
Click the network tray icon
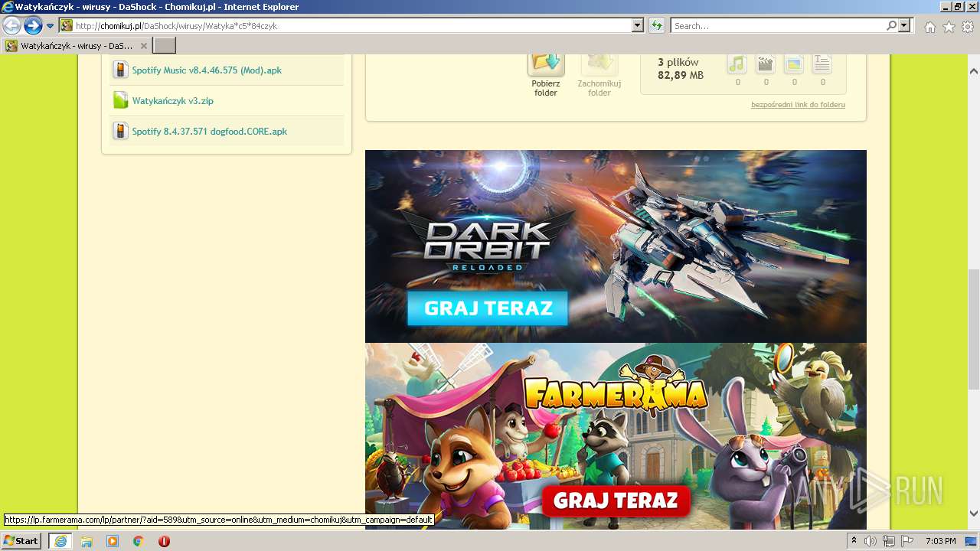(889, 541)
